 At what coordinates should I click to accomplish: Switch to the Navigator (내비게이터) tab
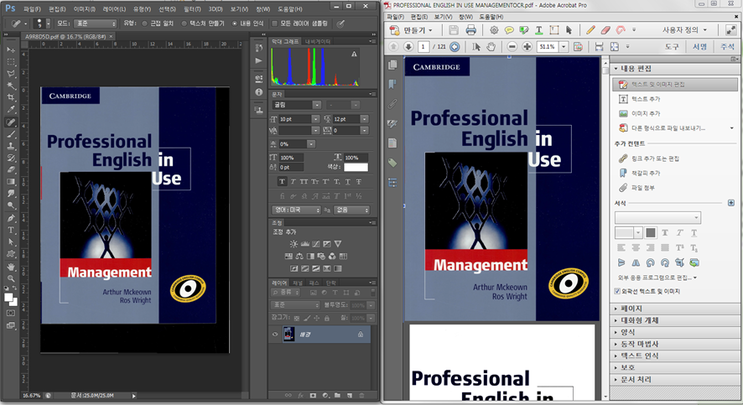(317, 42)
